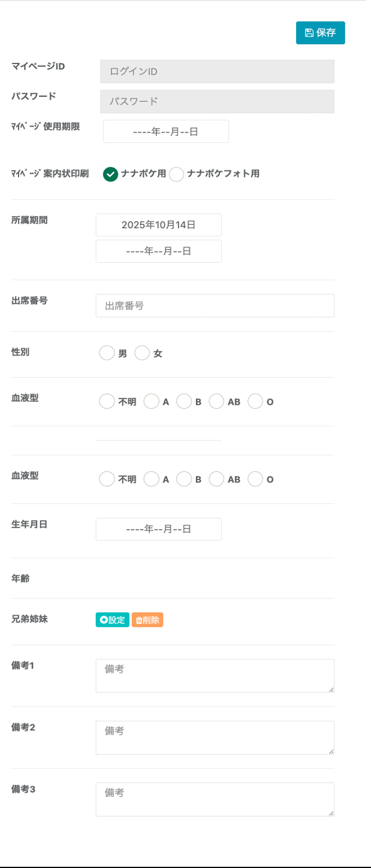Viewport: 371px width, 868px height.
Task: Click the 保存 save button
Action: (320, 33)
